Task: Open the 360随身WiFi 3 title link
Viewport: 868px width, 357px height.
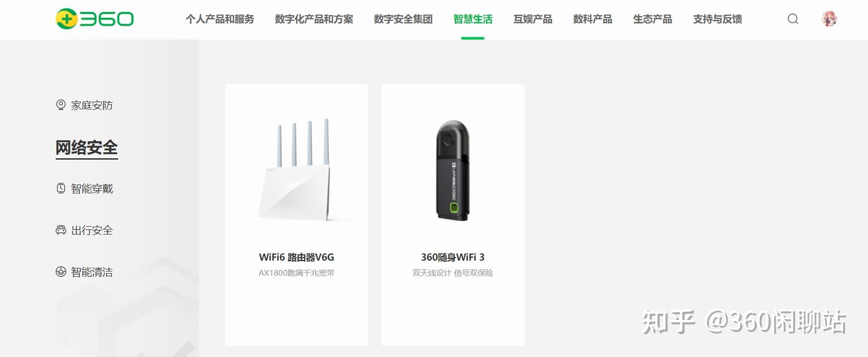Action: pos(453,257)
